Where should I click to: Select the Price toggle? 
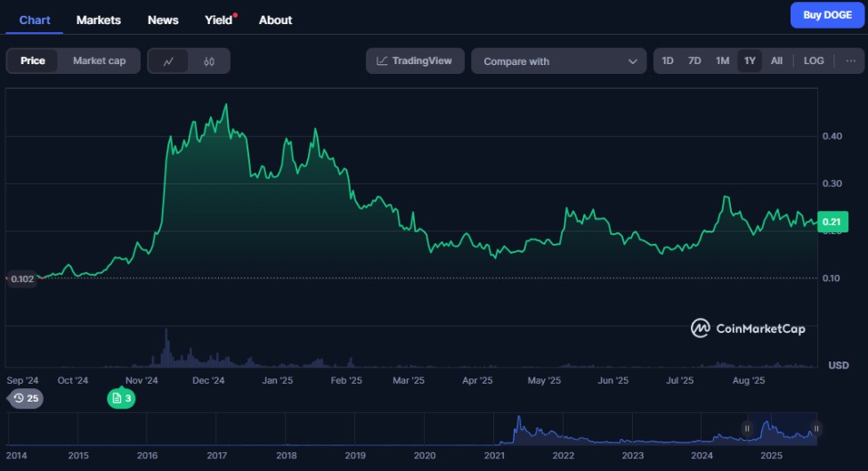(x=33, y=61)
